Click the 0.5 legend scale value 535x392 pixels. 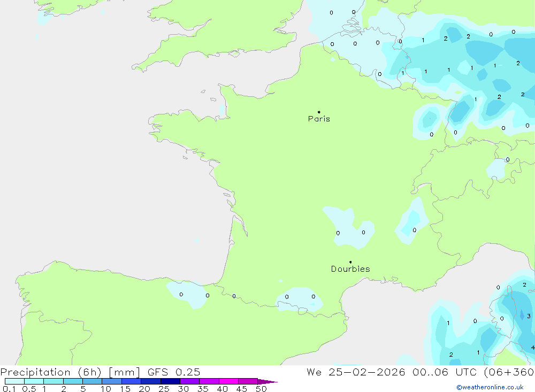[x=29, y=389]
